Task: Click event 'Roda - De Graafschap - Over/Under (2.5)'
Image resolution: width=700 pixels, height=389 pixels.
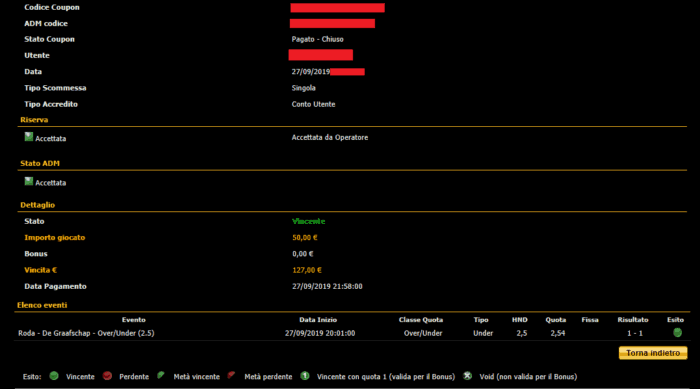Action: coord(86,333)
